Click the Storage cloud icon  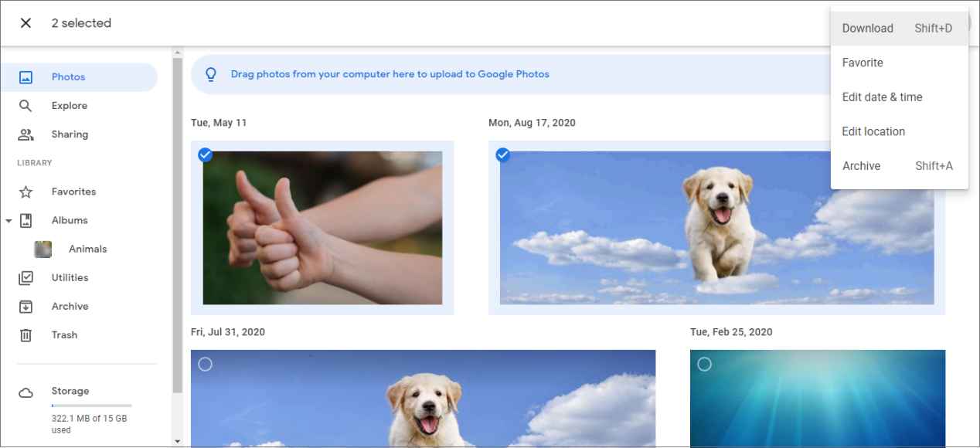pyautogui.click(x=27, y=391)
